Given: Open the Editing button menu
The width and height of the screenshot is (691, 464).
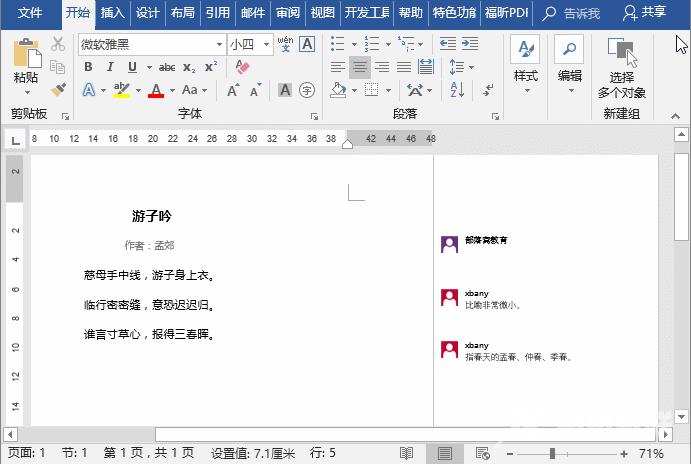Looking at the screenshot, I should 569,62.
